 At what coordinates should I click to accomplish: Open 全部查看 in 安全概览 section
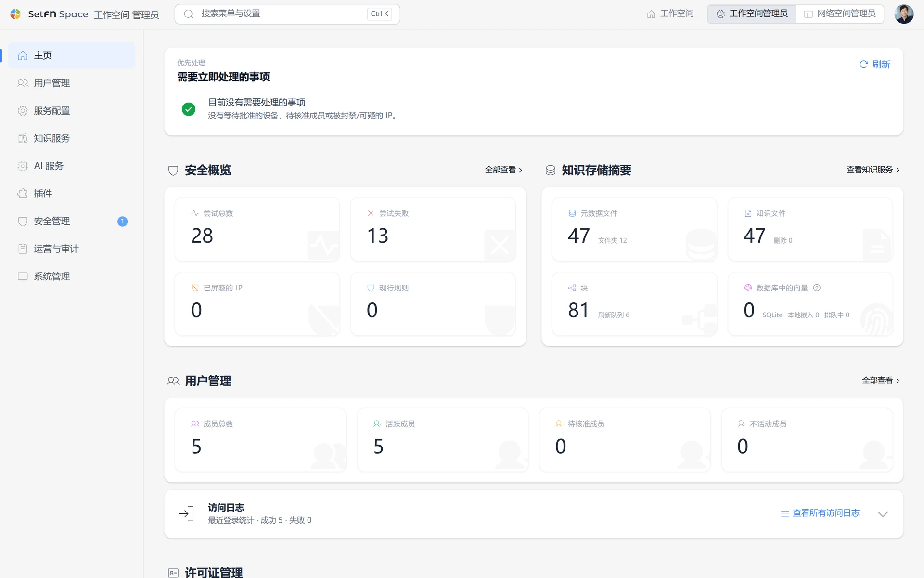coord(503,170)
